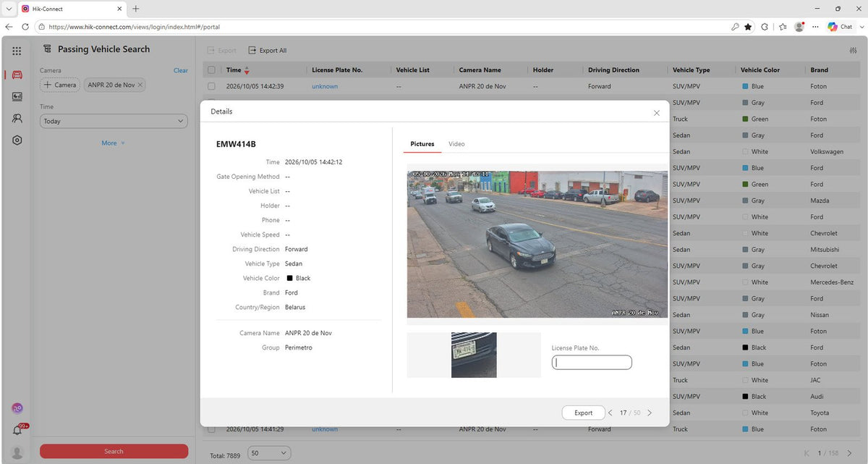The width and height of the screenshot is (868, 464).
Task: Expand the chevron beside Copilot Chat
Action: [x=861, y=27]
